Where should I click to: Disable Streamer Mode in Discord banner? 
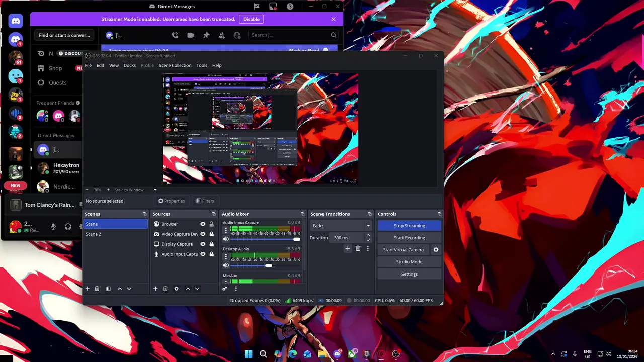pyautogui.click(x=251, y=19)
